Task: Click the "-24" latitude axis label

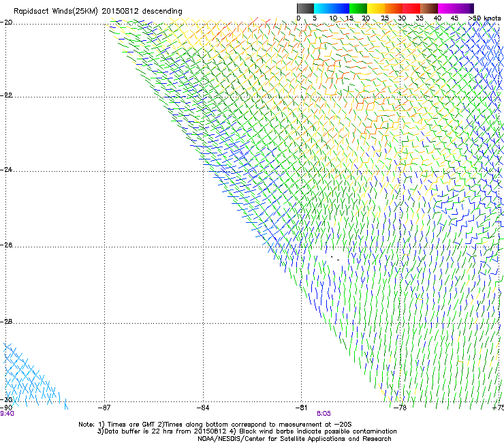Action: [6, 169]
